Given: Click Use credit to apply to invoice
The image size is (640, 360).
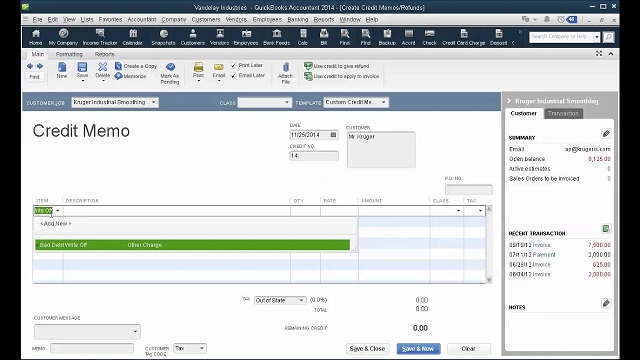Looking at the screenshot, I should (x=342, y=76).
